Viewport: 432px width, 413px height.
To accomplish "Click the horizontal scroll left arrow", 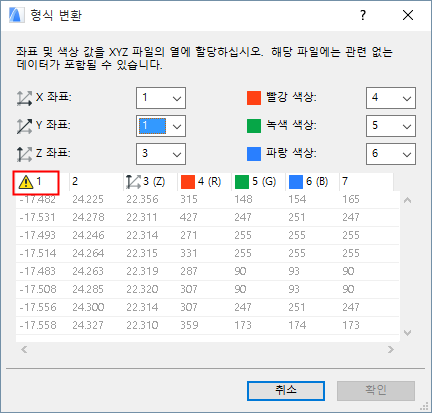I will tap(24, 349).
